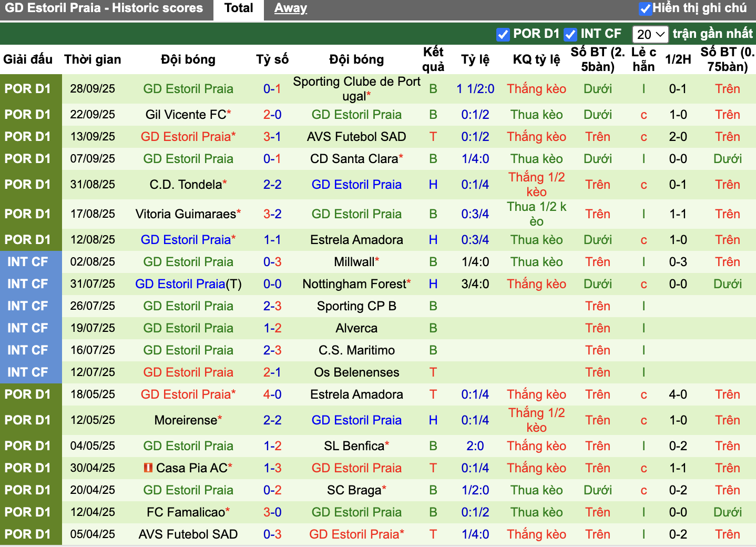Uncheck the INT CF league filter
Viewport: 756px width, 547px height.
pyautogui.click(x=570, y=34)
